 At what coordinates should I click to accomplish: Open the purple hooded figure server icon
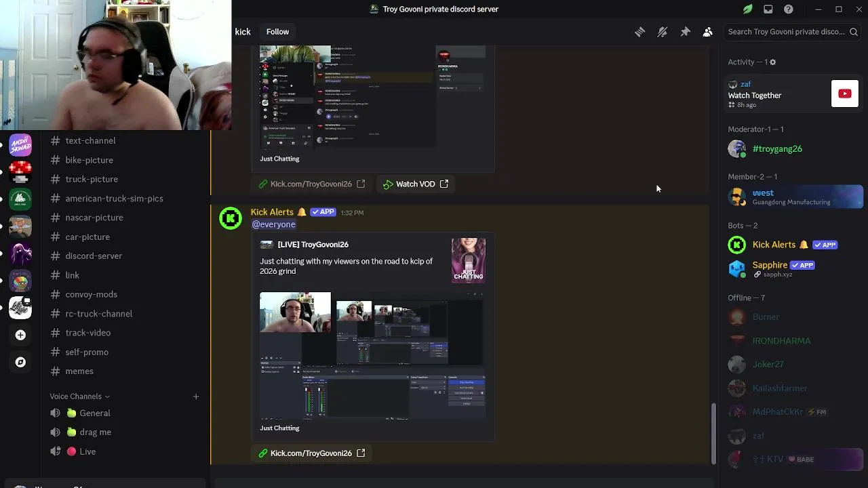click(x=20, y=253)
